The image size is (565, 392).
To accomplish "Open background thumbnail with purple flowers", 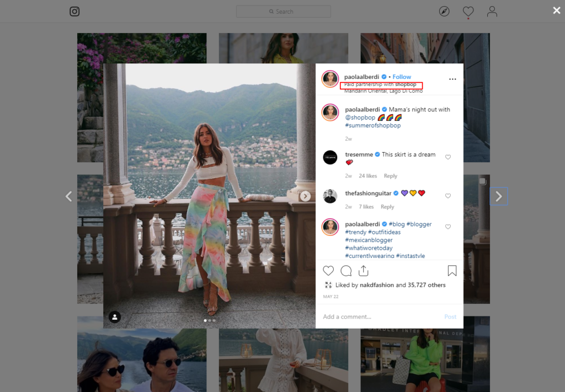I will coord(142,48).
